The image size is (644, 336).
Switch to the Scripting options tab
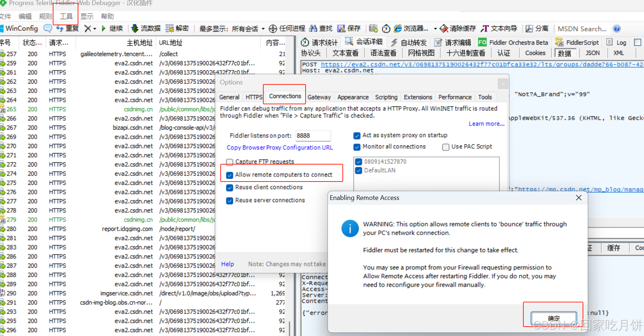(386, 97)
